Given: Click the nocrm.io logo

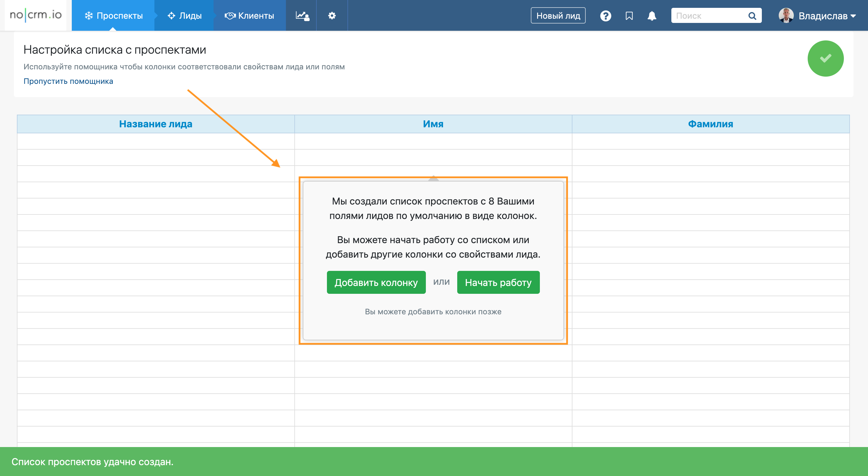Looking at the screenshot, I should [x=36, y=15].
